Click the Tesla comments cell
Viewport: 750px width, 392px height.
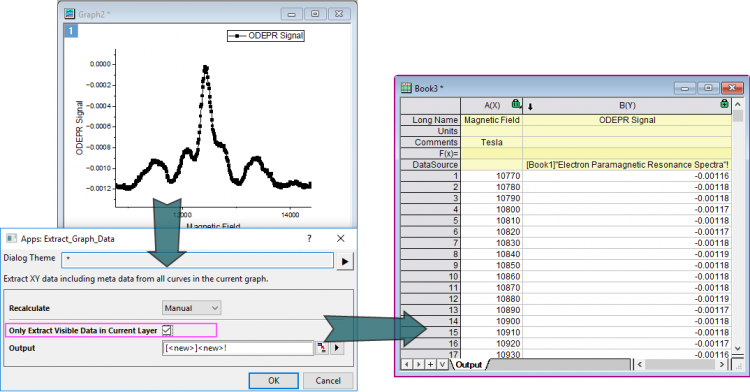492,142
